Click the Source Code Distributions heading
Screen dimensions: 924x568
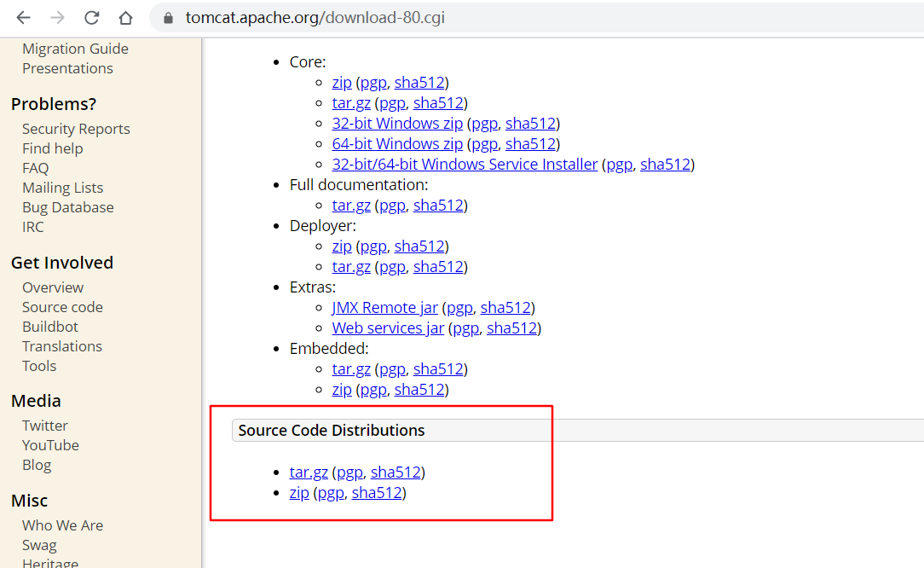pyautogui.click(x=332, y=431)
